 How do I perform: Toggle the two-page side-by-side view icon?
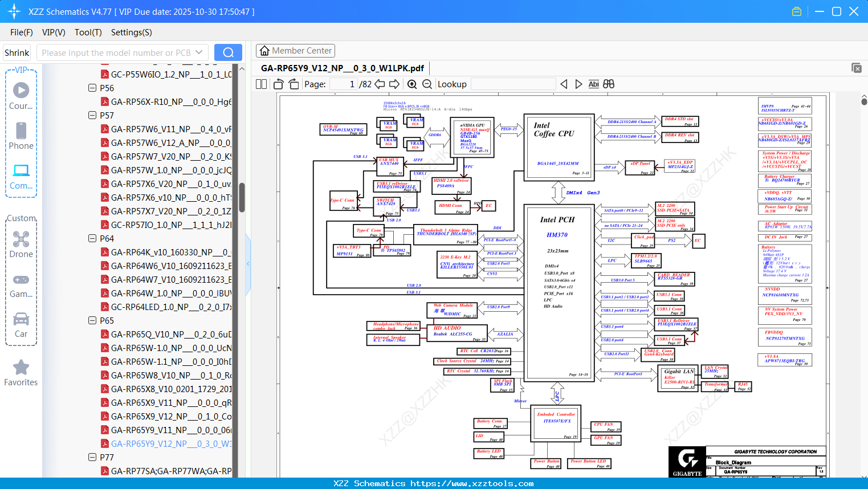click(x=262, y=84)
